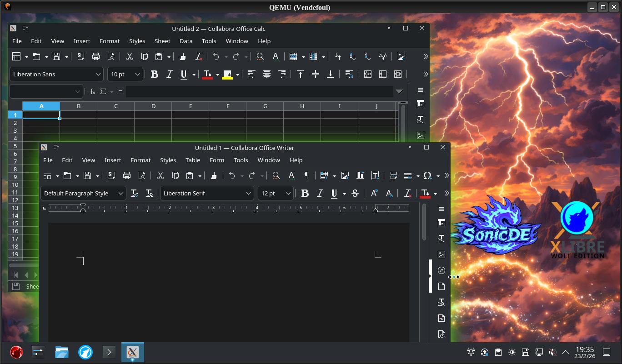The width and height of the screenshot is (622, 364).
Task: Click the Sort Ascending icon in Calc
Action: tap(352, 56)
